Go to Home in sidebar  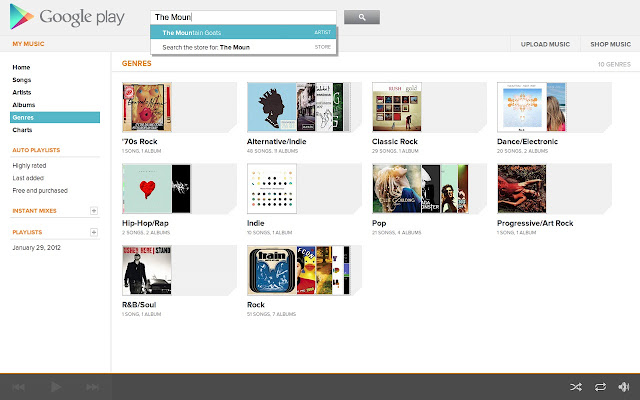point(21,67)
